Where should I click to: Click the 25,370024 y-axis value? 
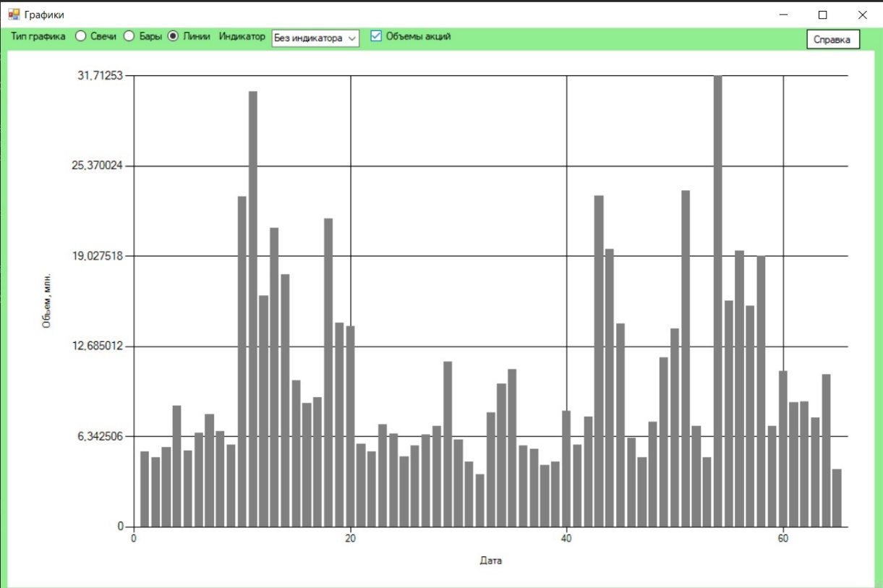pos(98,166)
